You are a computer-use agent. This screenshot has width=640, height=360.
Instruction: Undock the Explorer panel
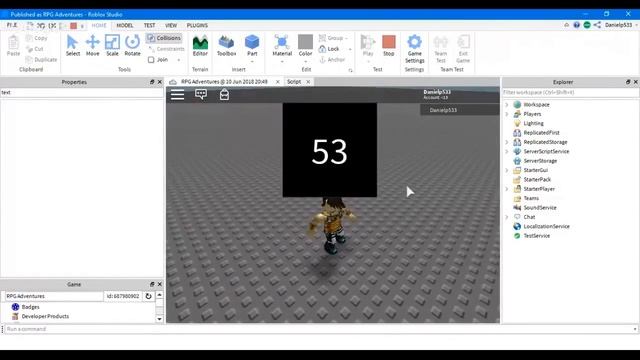tap(628, 82)
